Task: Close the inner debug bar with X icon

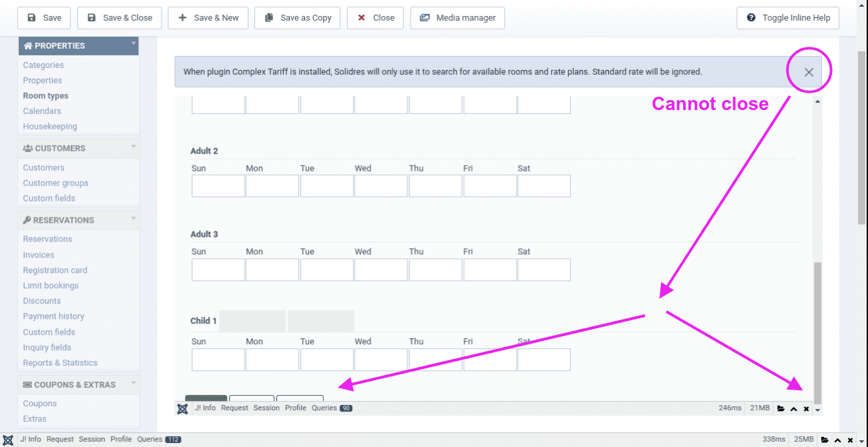Action: click(x=806, y=409)
